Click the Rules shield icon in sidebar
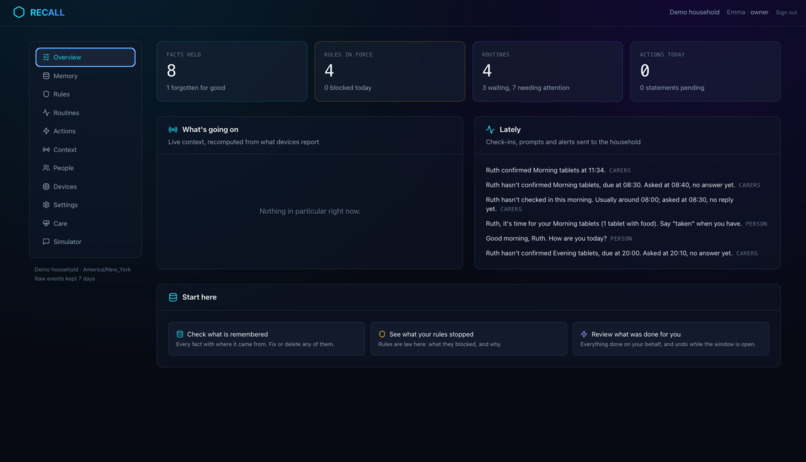Viewport: 806px width, 462px height. coord(46,94)
